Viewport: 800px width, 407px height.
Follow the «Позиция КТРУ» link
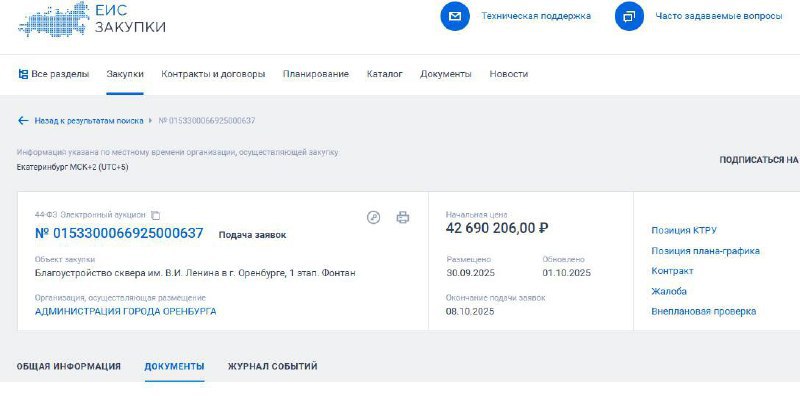tap(684, 231)
